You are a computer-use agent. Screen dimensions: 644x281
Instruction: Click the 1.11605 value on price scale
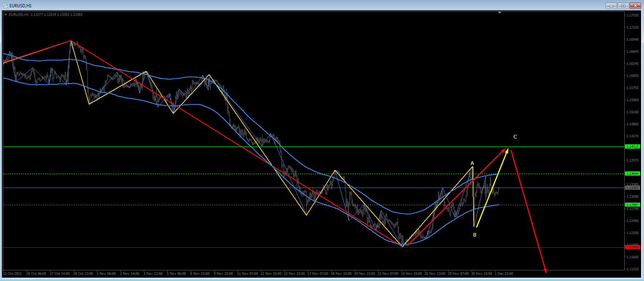[633, 257]
